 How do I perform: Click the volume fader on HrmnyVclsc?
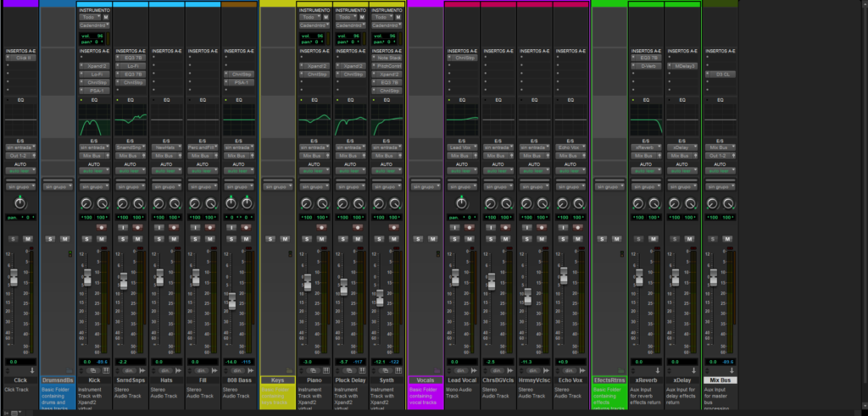point(527,296)
